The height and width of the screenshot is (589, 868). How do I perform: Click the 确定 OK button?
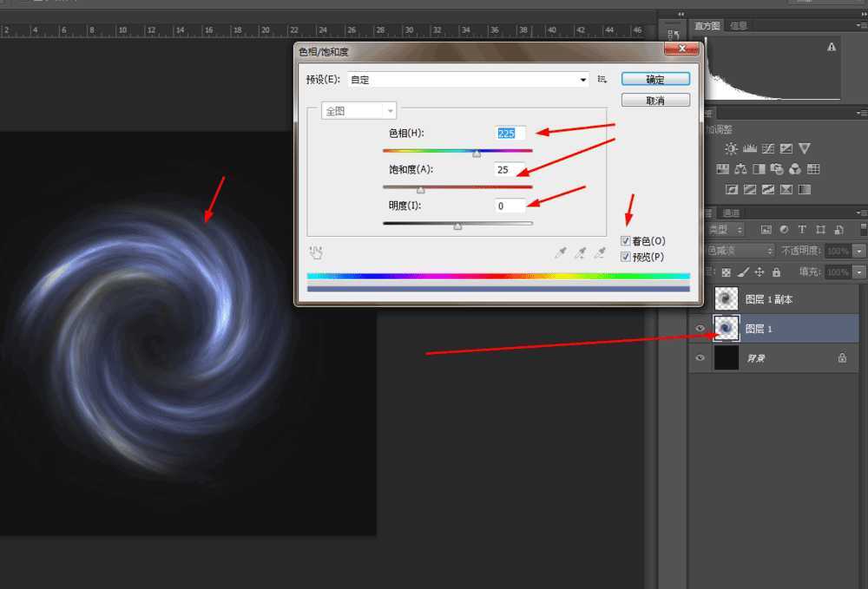[x=655, y=79]
